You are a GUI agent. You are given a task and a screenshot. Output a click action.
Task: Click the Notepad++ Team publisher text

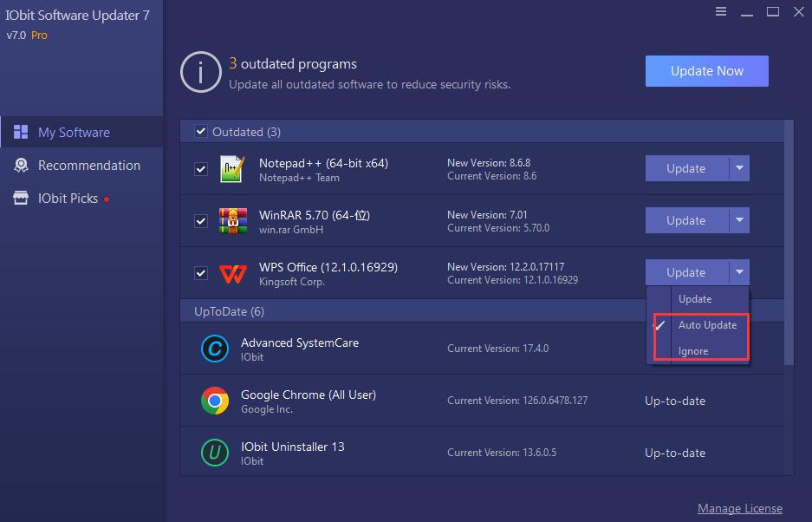point(299,178)
